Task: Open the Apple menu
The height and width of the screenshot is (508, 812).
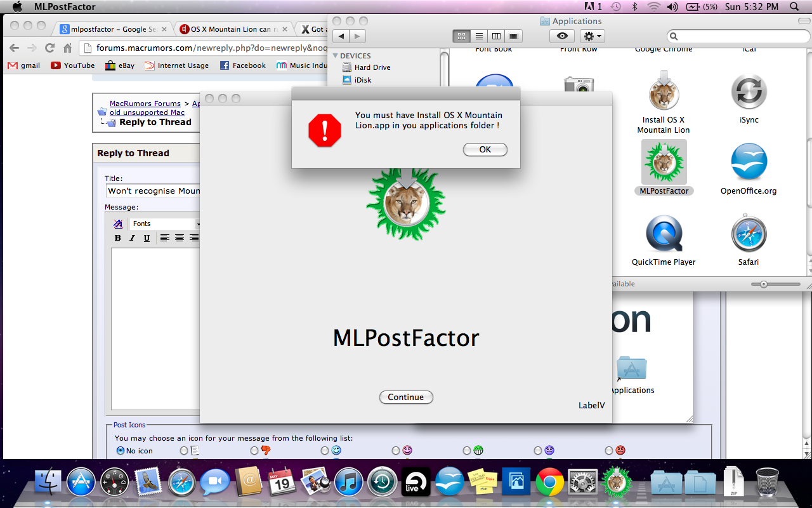Action: [17, 7]
